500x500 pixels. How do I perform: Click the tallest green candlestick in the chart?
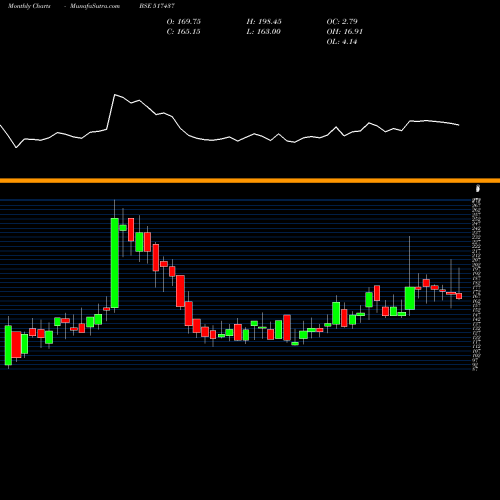point(115,263)
